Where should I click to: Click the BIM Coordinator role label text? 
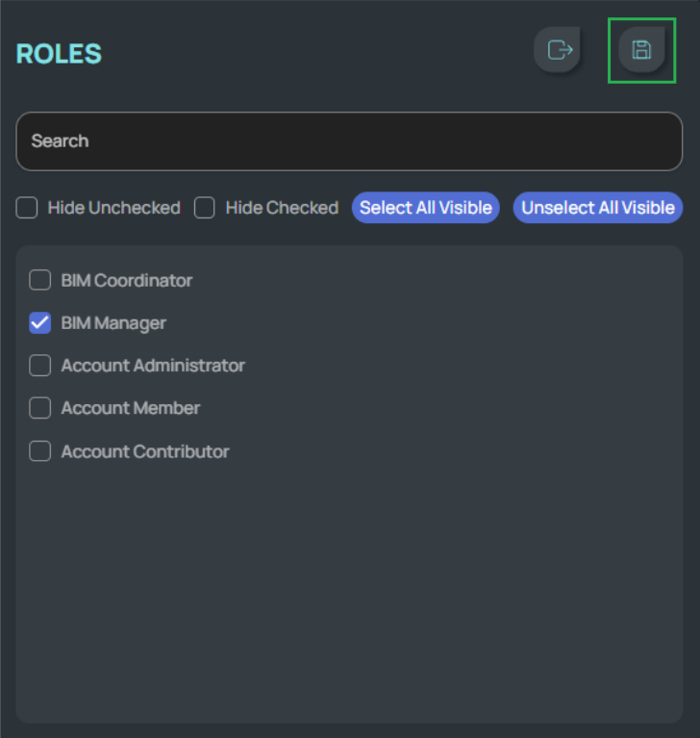[x=127, y=281]
